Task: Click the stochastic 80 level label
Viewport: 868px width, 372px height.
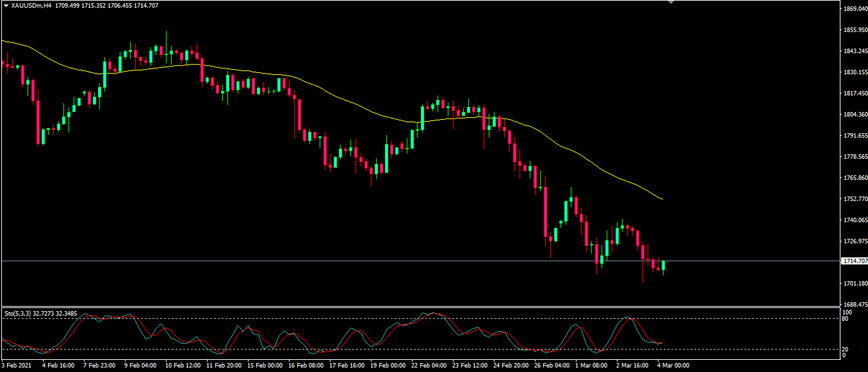Action: point(847,318)
